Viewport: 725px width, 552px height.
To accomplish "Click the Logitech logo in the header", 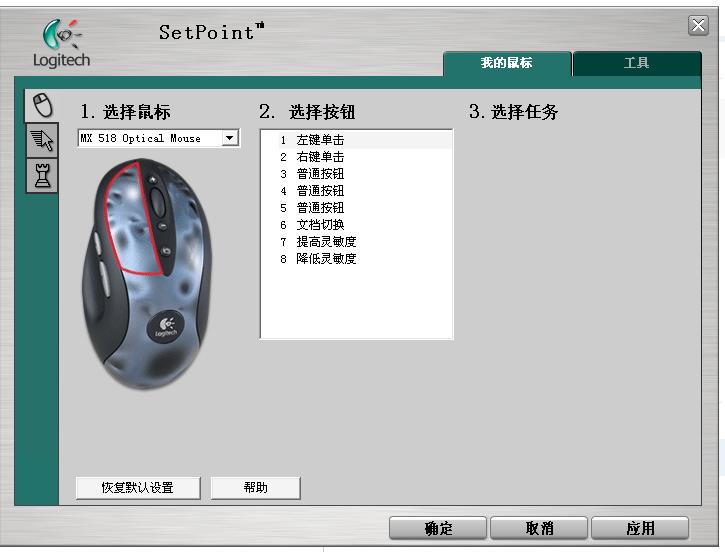I will (61, 43).
